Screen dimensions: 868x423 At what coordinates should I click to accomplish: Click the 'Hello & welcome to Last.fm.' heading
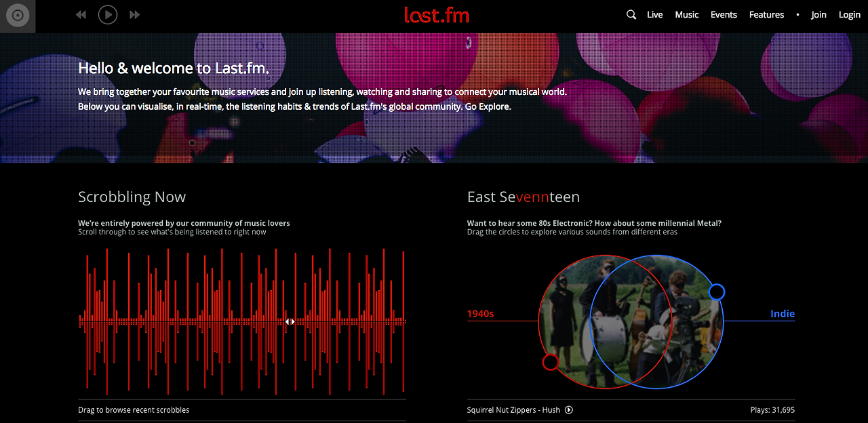174,68
